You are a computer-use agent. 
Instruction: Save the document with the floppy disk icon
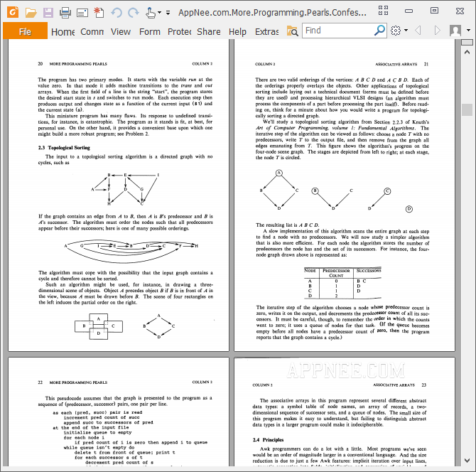[48, 13]
